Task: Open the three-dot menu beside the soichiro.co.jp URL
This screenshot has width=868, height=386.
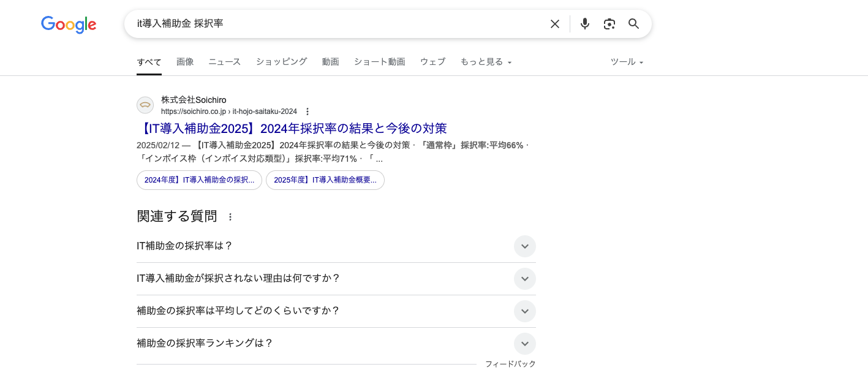Action: click(x=308, y=112)
